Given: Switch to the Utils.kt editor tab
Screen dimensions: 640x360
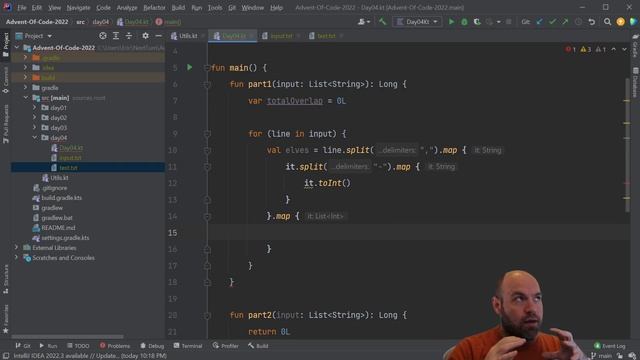Looking at the screenshot, I should [x=188, y=36].
